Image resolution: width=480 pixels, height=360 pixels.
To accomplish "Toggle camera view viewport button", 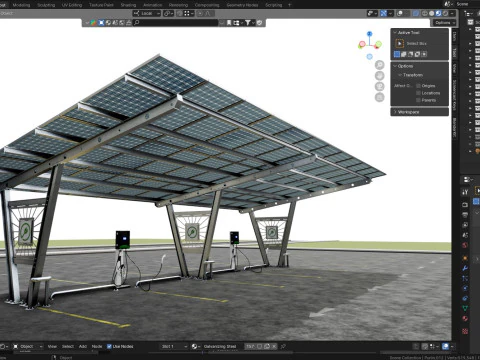I will [380, 87].
